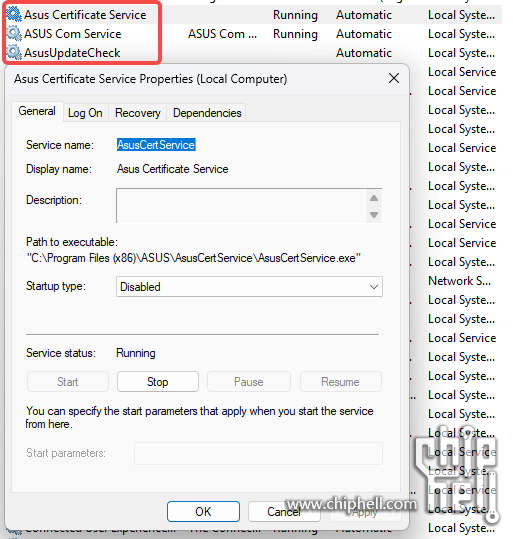The image size is (513, 539).
Task: Click Automatic startup type of AsusUpdateCheck row
Action: click(364, 53)
